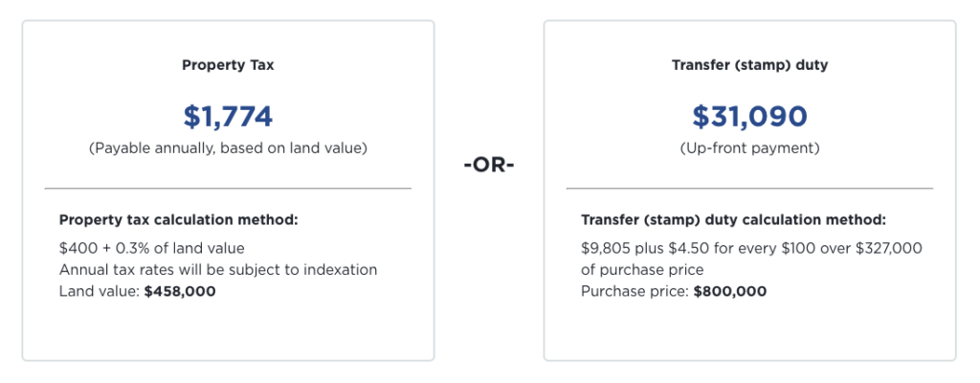Select the $1,774 property tax amount

tap(228, 117)
